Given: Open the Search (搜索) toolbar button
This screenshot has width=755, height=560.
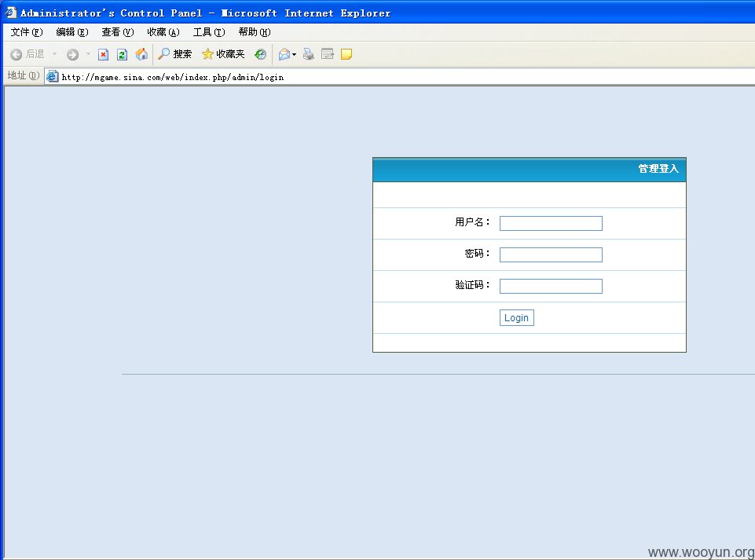Looking at the screenshot, I should pos(175,54).
